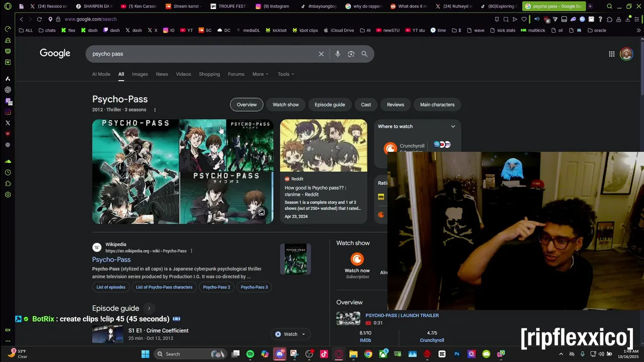Open Discord from the Windows taskbar
644x362 pixels.
point(280,354)
